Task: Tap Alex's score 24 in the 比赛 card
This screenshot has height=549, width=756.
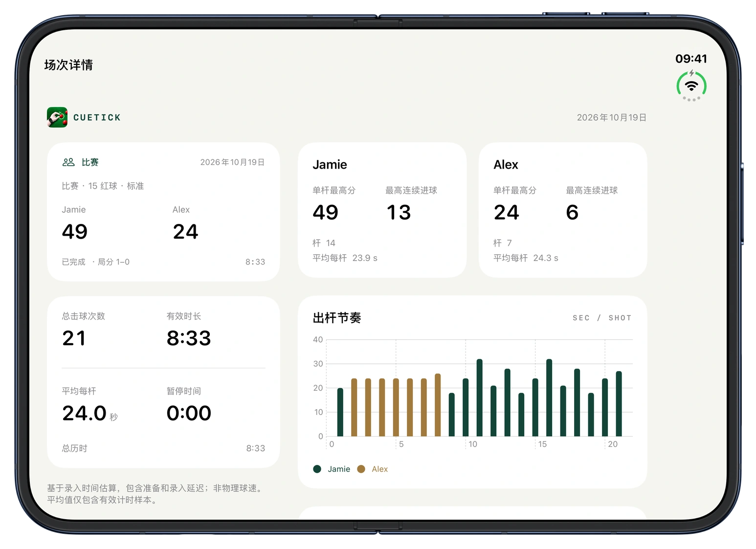Action: pyautogui.click(x=186, y=232)
